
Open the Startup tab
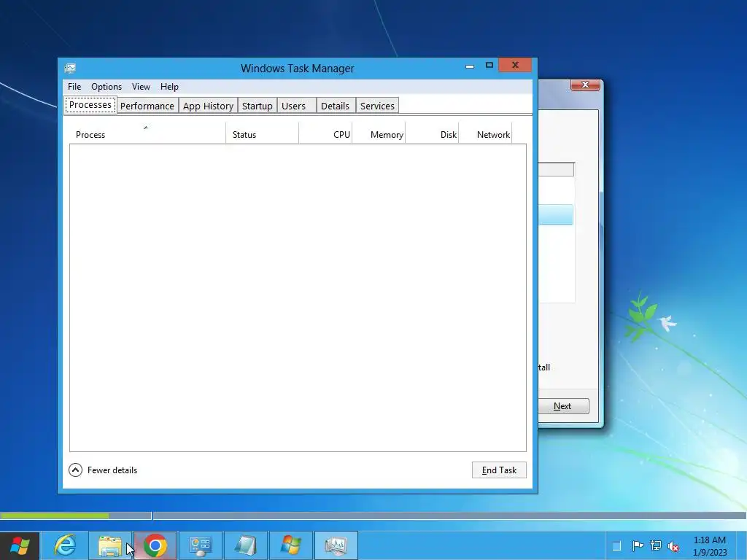[258, 106]
